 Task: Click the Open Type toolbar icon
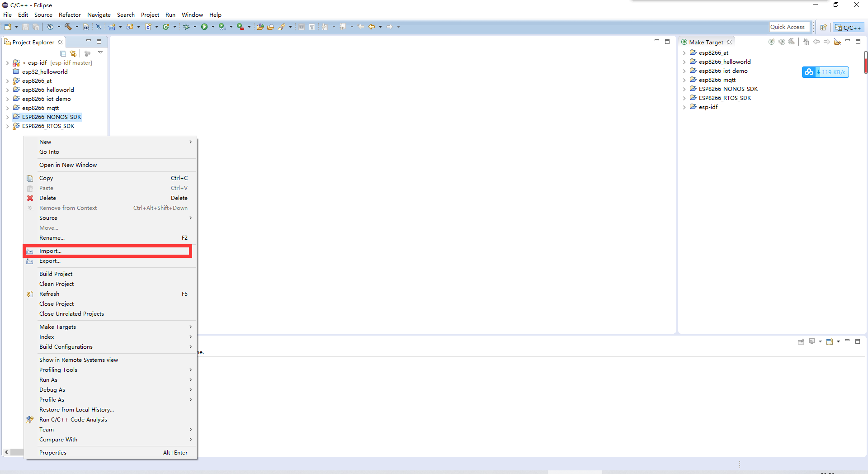point(260,27)
